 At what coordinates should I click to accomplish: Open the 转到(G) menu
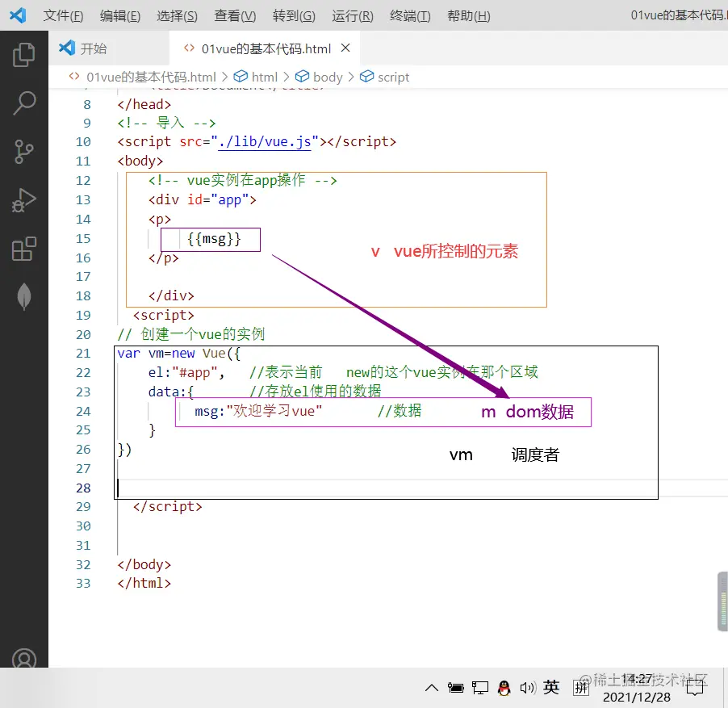294,16
